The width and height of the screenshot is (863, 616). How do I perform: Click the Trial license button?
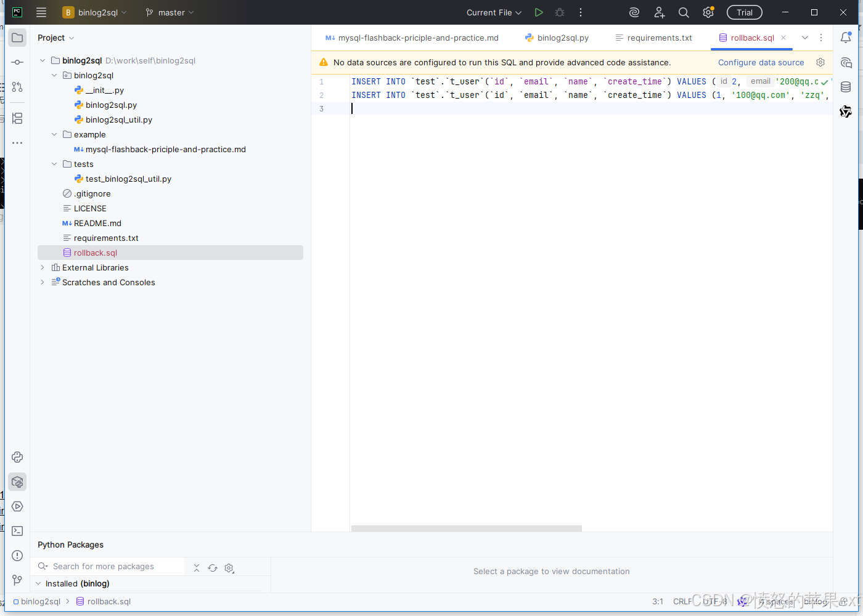tap(745, 12)
